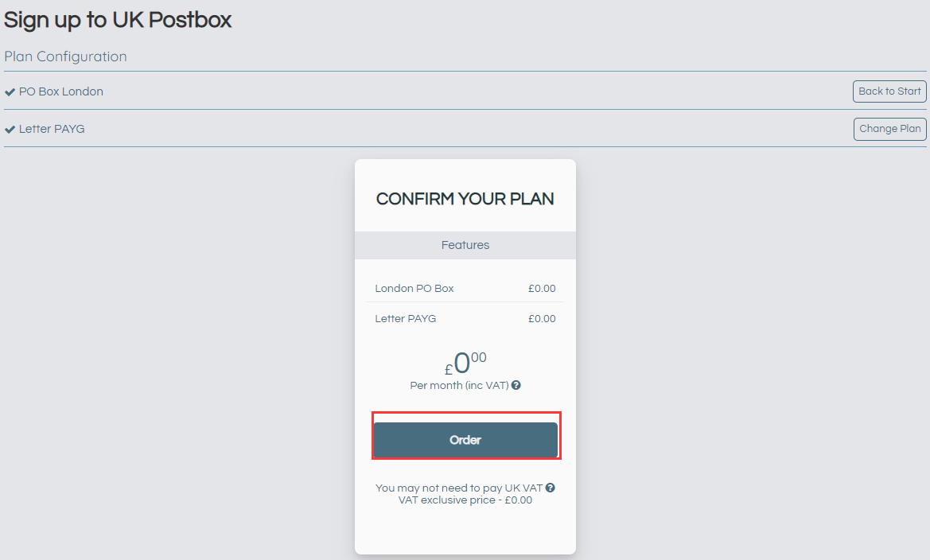
Task: Click the Features section header
Action: pyautogui.click(x=465, y=245)
